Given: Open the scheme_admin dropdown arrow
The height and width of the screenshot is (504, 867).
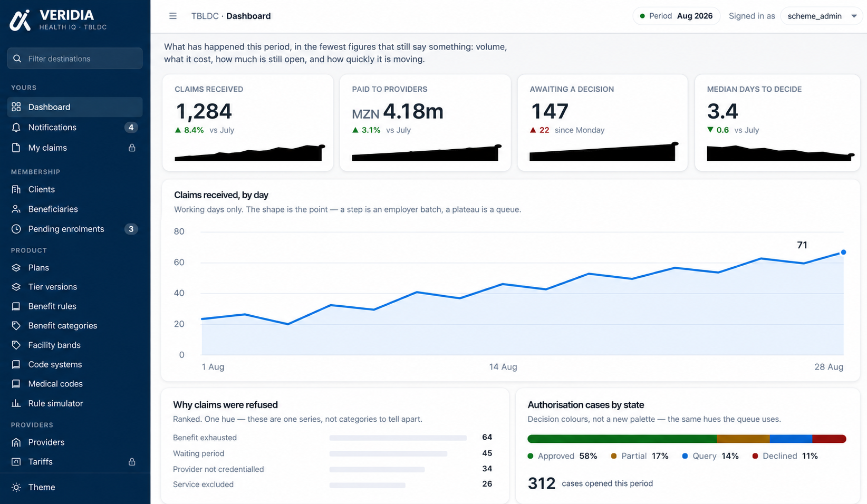Looking at the screenshot, I should tap(854, 16).
